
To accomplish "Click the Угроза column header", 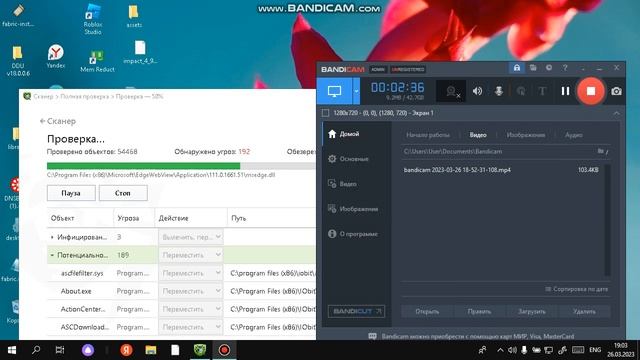I will 134,218.
